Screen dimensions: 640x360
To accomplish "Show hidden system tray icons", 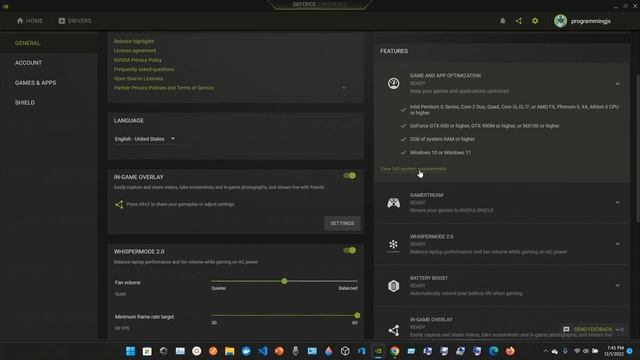I will point(545,351).
